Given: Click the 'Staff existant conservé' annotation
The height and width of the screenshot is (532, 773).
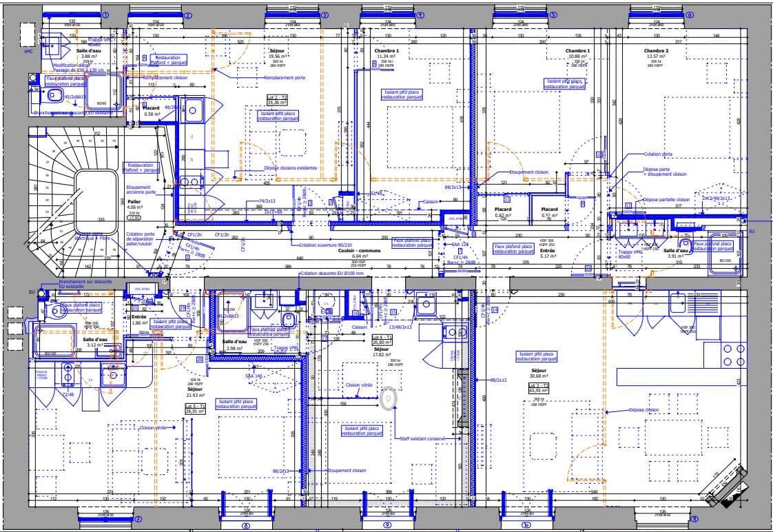Looking at the screenshot, I should coord(422,438).
